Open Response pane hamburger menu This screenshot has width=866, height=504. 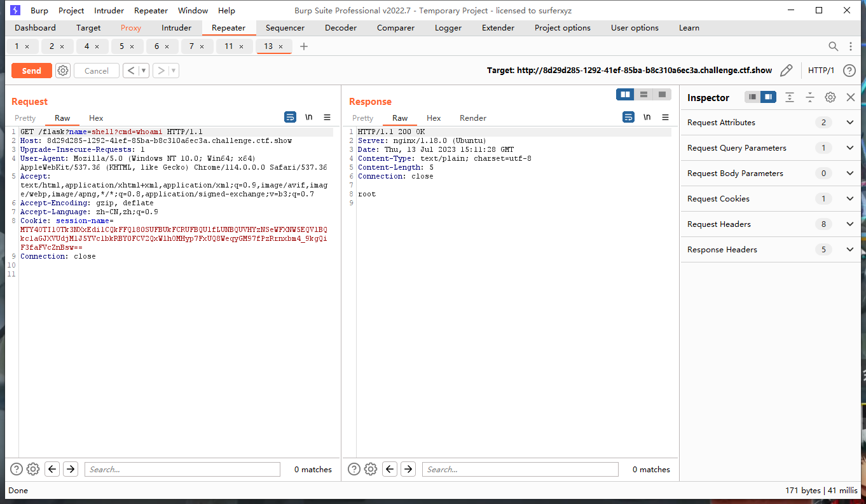pyautogui.click(x=665, y=117)
